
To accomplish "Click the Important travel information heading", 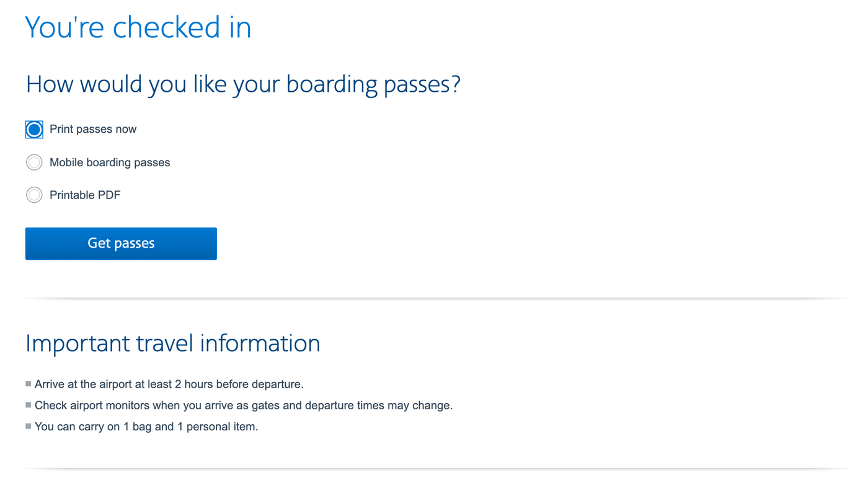I will point(172,343).
